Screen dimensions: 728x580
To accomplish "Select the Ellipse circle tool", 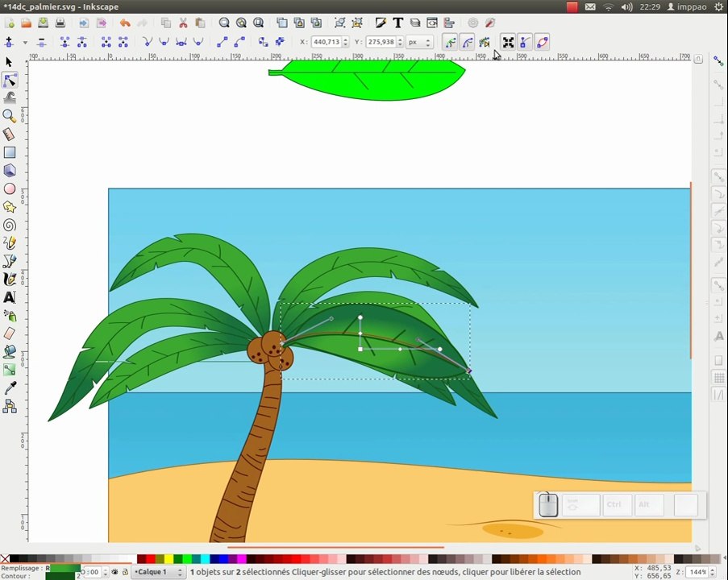I will click(x=10, y=188).
